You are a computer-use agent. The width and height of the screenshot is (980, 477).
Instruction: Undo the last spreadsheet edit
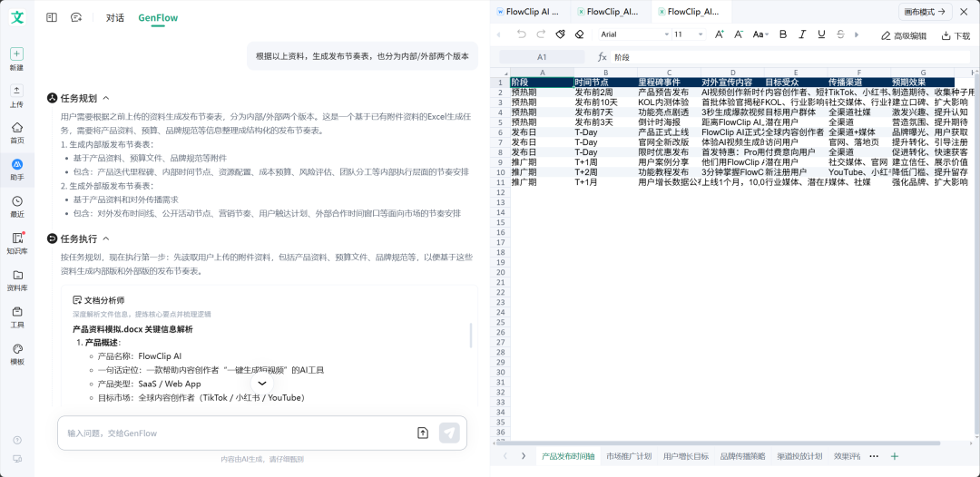click(x=522, y=35)
